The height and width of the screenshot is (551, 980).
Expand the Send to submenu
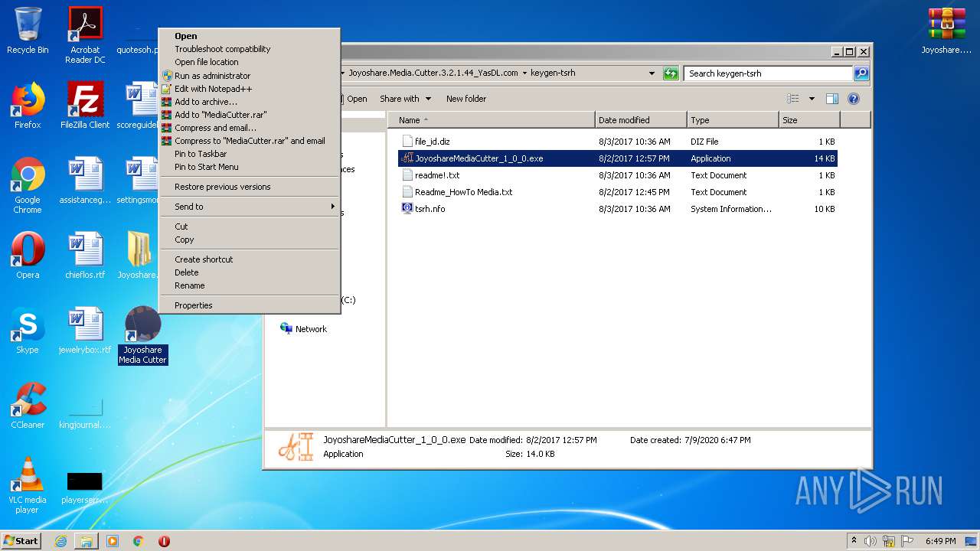[x=250, y=207]
